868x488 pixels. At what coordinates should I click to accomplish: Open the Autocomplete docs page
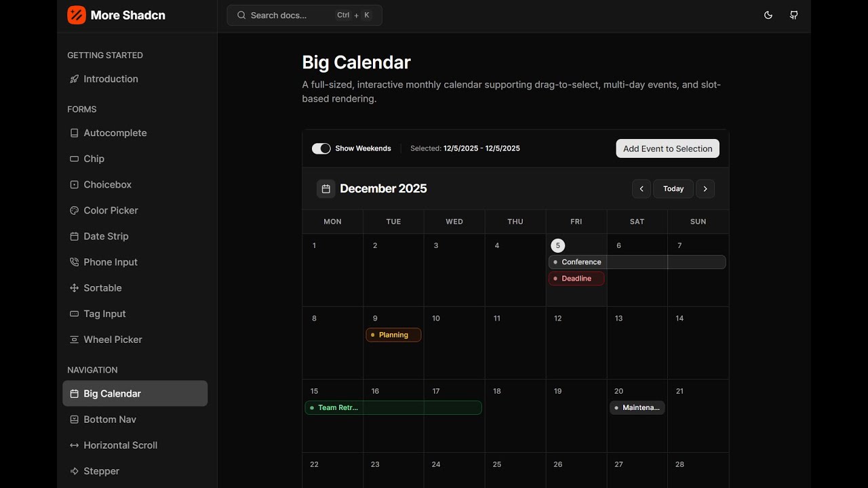pyautogui.click(x=115, y=133)
